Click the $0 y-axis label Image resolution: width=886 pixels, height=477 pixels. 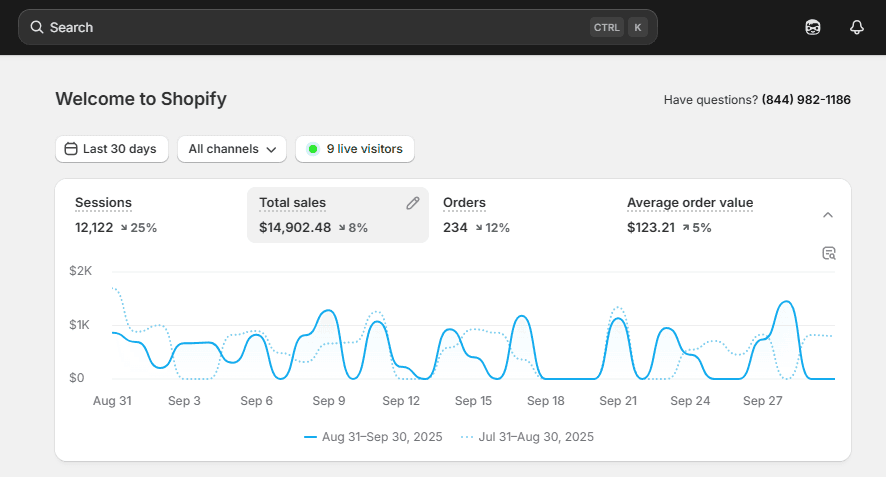tap(77, 378)
